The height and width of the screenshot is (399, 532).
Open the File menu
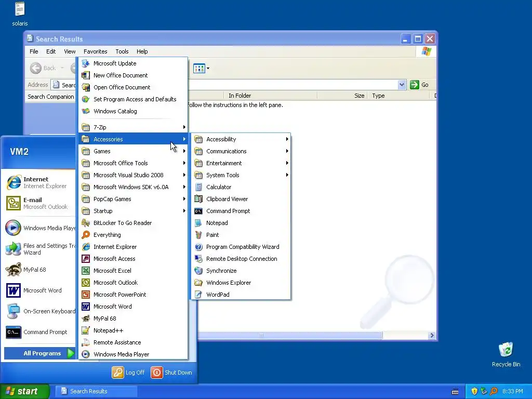(x=34, y=51)
